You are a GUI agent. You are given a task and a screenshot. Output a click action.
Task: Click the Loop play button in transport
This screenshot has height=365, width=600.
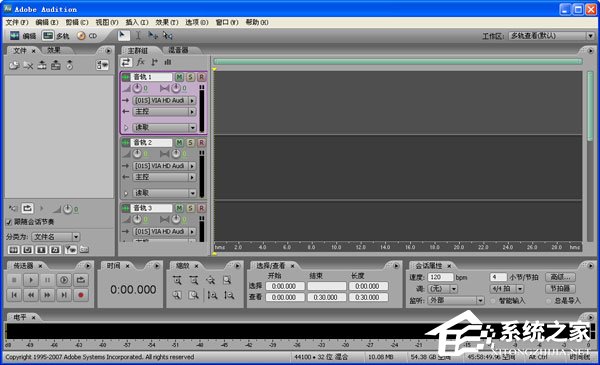pos(81,280)
